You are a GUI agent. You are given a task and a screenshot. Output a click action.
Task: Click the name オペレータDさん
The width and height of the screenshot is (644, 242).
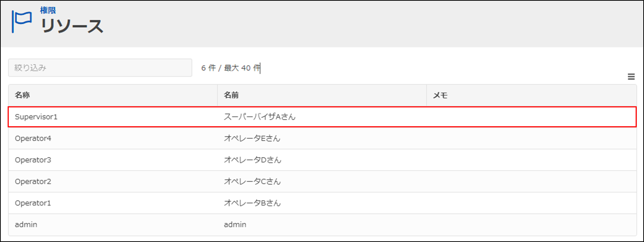pos(252,160)
